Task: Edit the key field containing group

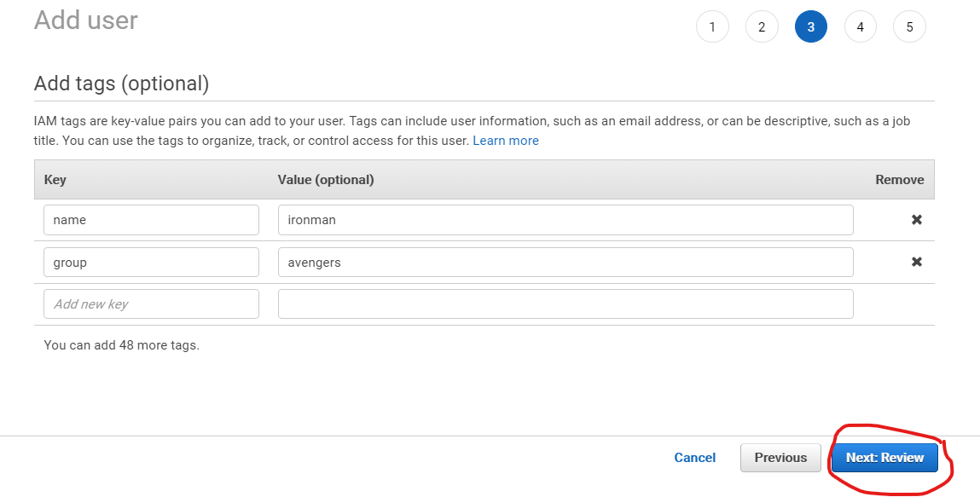Action: click(x=151, y=263)
